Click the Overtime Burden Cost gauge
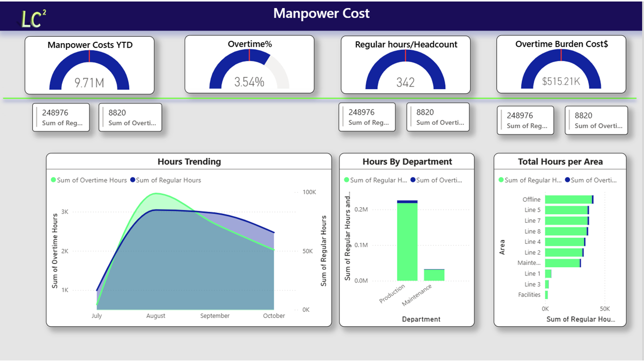Screen dimensions: 644x362 [561, 68]
